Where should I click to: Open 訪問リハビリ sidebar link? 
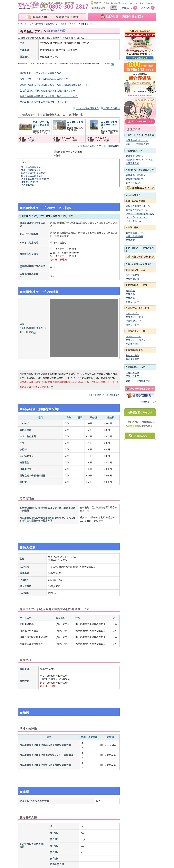point(132,302)
